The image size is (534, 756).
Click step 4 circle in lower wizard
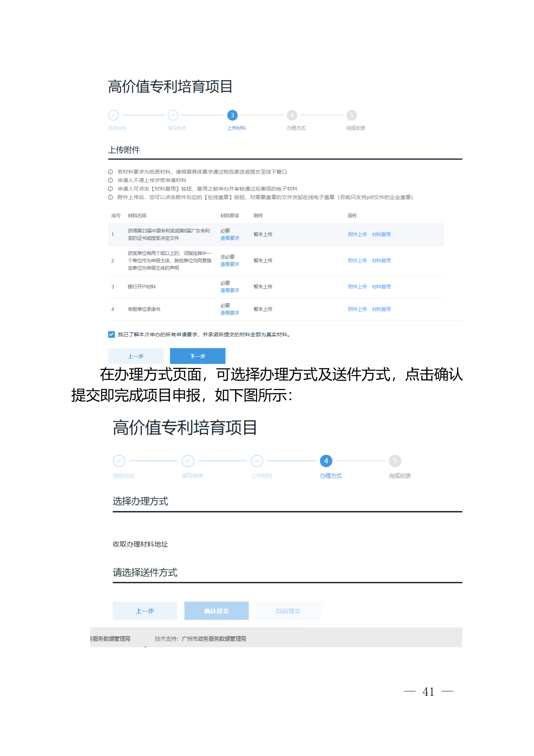point(326,461)
